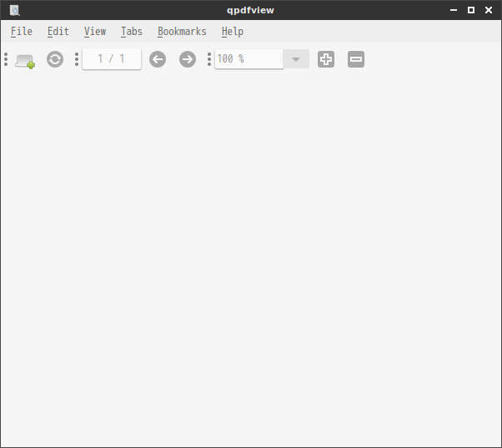Viewport: 502px width, 448px height.
Task: Click the qpdfview application icon in title bar
Action: tap(15, 10)
